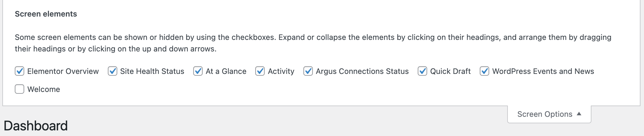Click the "Screen elements" section heading
Image resolution: width=644 pixels, height=136 pixels.
click(x=46, y=14)
